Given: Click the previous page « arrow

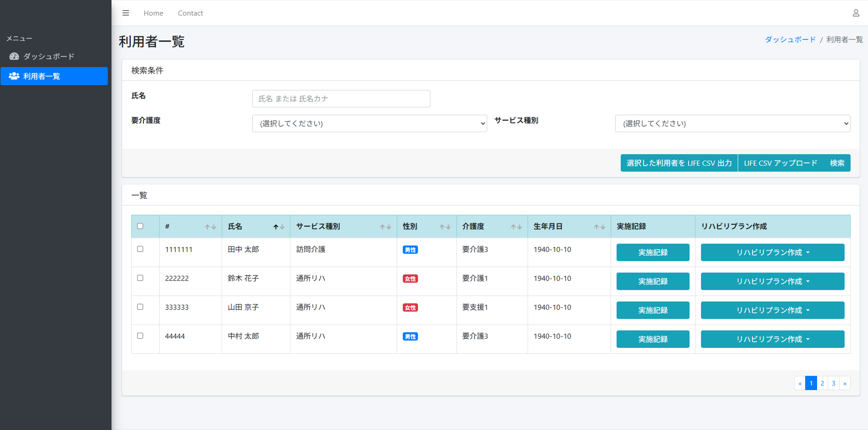Looking at the screenshot, I should (800, 383).
